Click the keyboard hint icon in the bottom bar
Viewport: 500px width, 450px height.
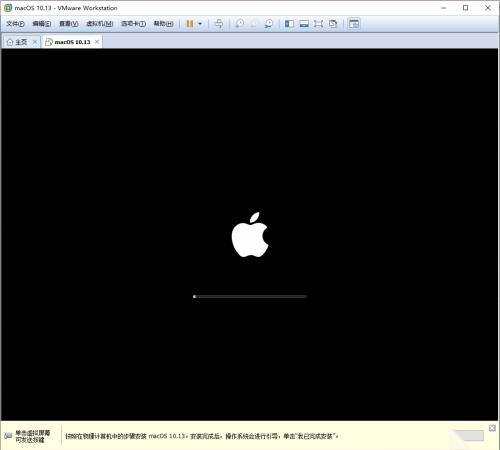click(x=8, y=436)
